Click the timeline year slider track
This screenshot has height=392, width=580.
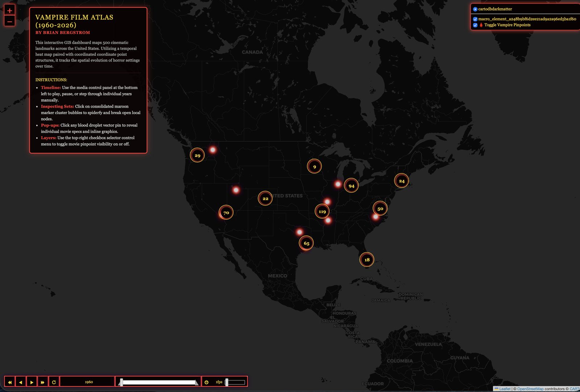click(158, 382)
